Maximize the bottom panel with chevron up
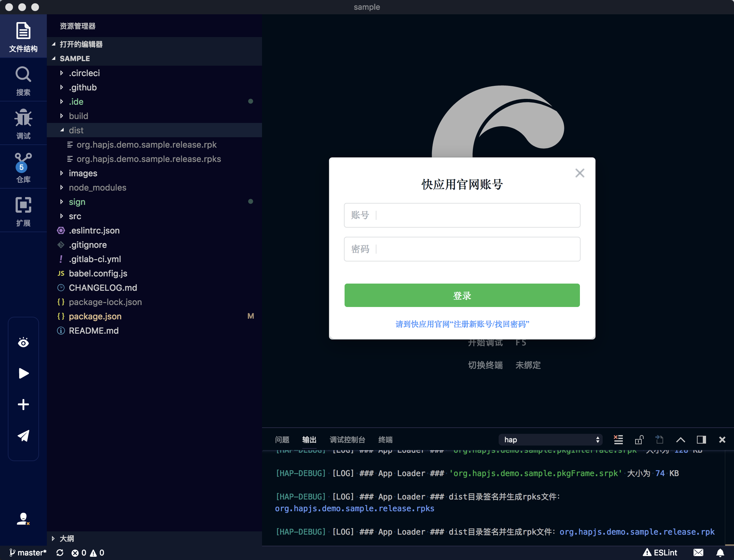 [x=680, y=440]
